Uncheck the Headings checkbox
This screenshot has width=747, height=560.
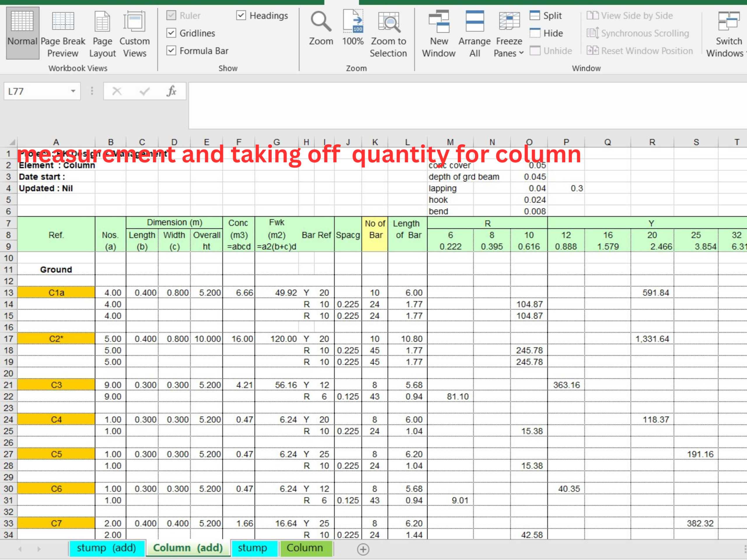pyautogui.click(x=241, y=15)
